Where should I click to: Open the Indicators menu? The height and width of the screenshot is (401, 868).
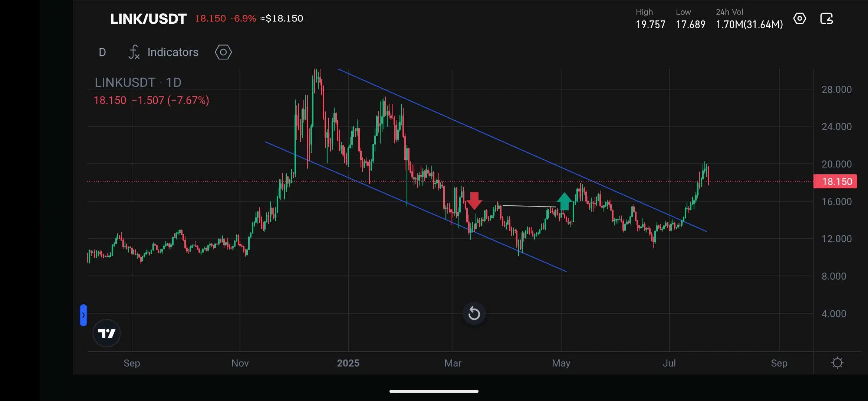tap(173, 52)
